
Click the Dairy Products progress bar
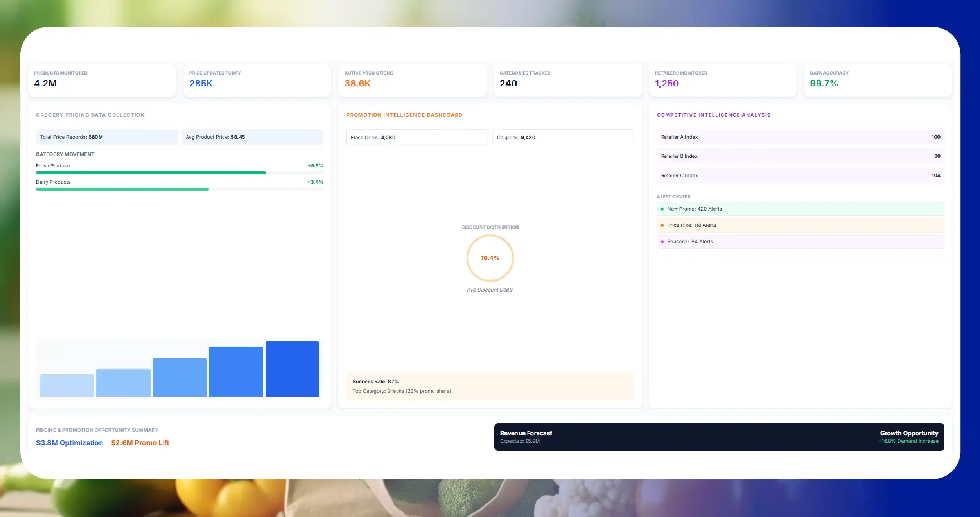[179, 189]
